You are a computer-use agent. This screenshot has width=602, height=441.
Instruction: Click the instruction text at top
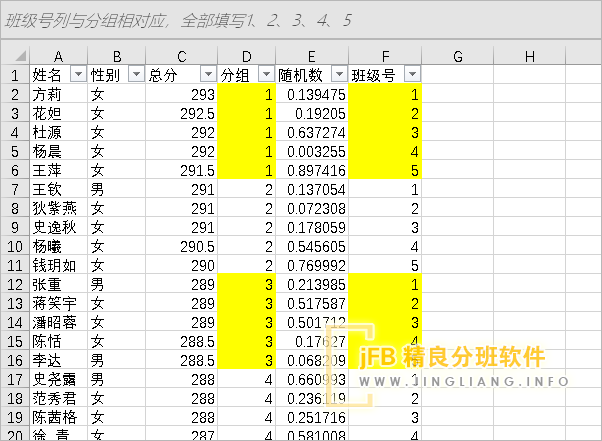pos(178,20)
